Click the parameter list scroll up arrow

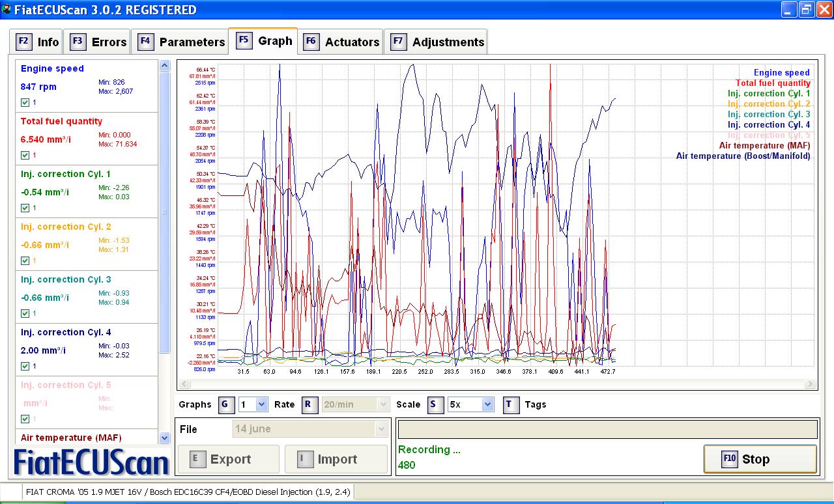click(x=165, y=65)
